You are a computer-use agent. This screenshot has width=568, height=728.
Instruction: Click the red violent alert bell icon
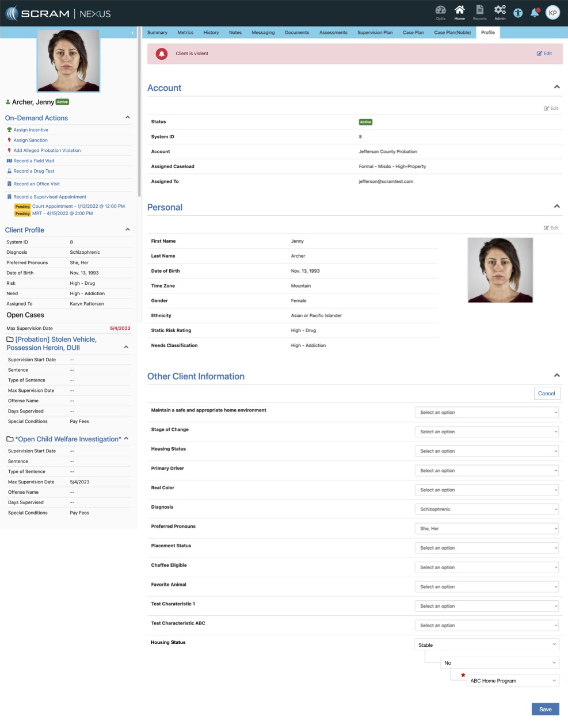pyautogui.click(x=162, y=54)
